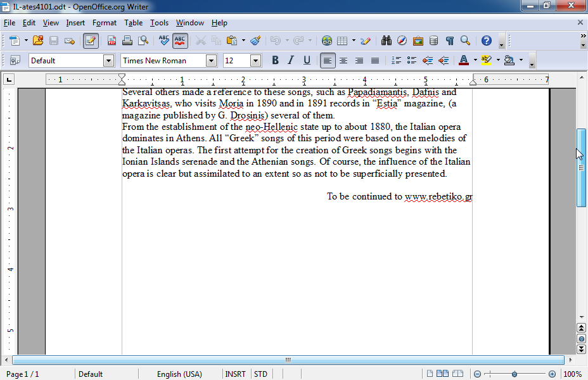Open the Find & Replace dialog

click(x=387, y=40)
